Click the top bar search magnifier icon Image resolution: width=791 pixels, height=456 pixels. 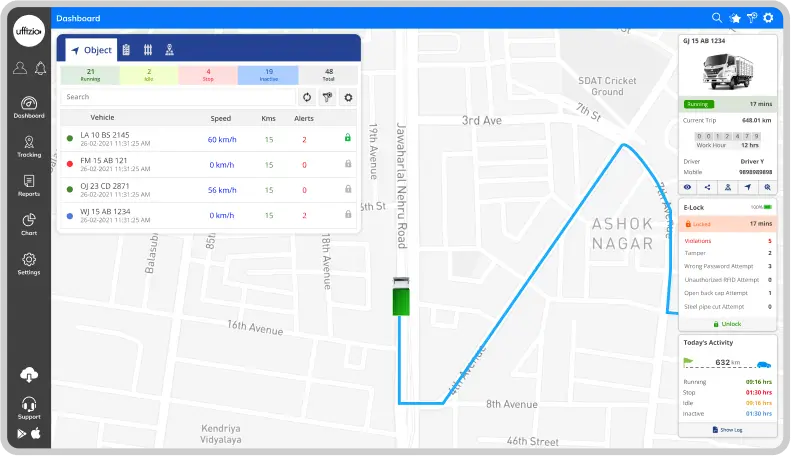point(716,18)
